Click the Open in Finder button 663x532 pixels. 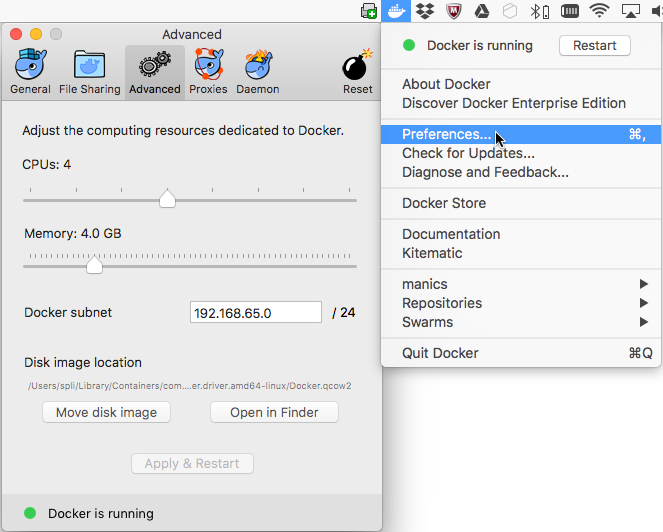(x=274, y=412)
